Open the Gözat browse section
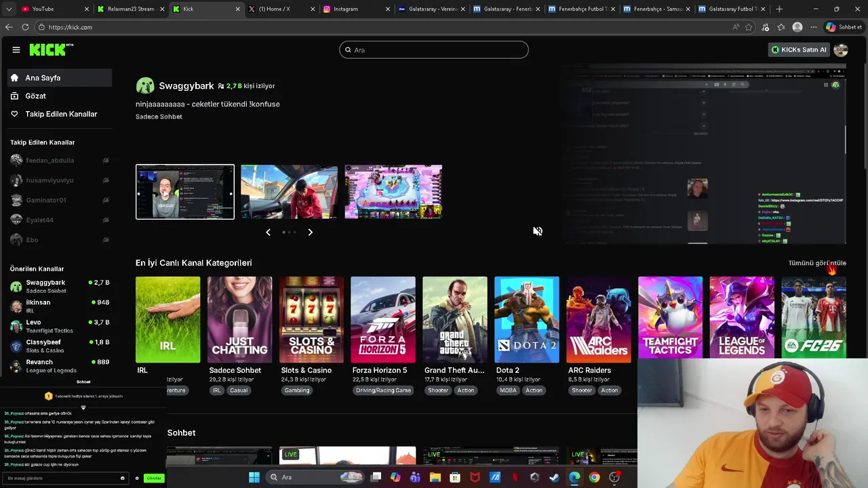The width and height of the screenshot is (868, 488). pyautogui.click(x=60, y=96)
